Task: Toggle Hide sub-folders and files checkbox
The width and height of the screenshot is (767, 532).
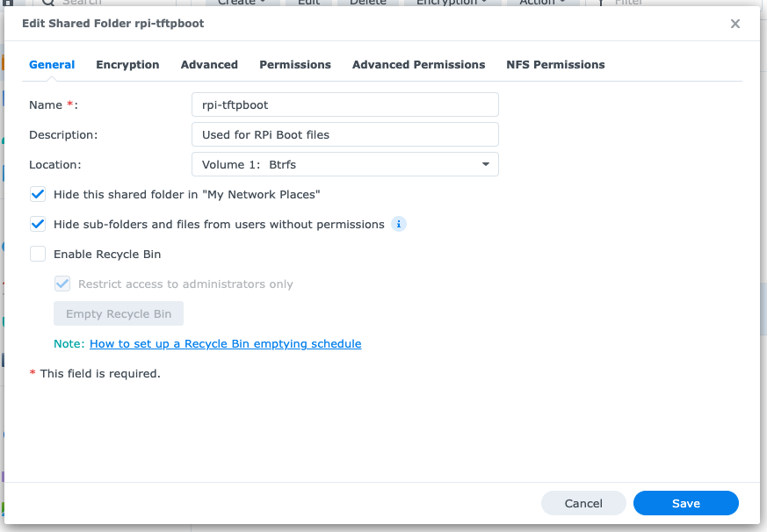Action: 38,224
